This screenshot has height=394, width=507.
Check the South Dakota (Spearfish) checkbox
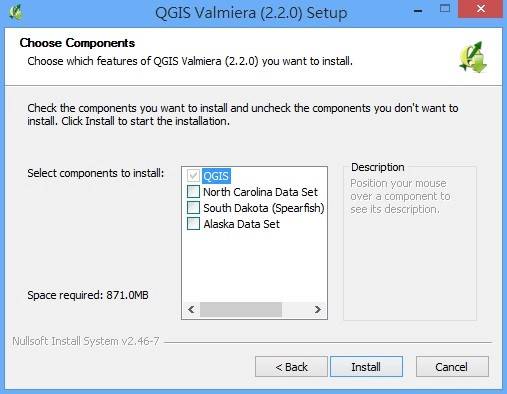[x=193, y=208]
